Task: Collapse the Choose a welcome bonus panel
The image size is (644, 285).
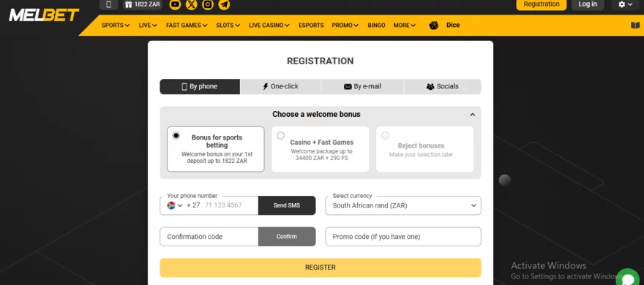Action: pos(472,115)
